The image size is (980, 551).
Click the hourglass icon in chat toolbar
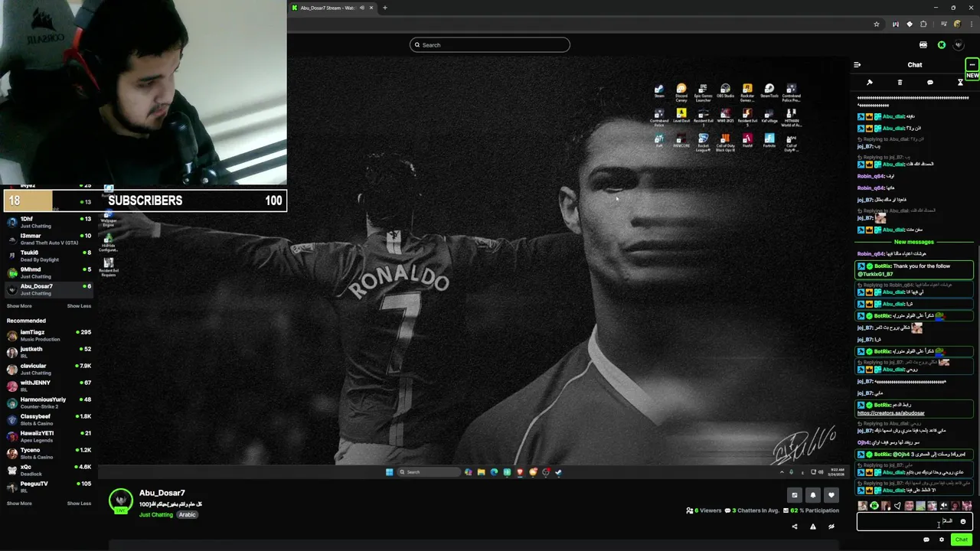coord(960,83)
